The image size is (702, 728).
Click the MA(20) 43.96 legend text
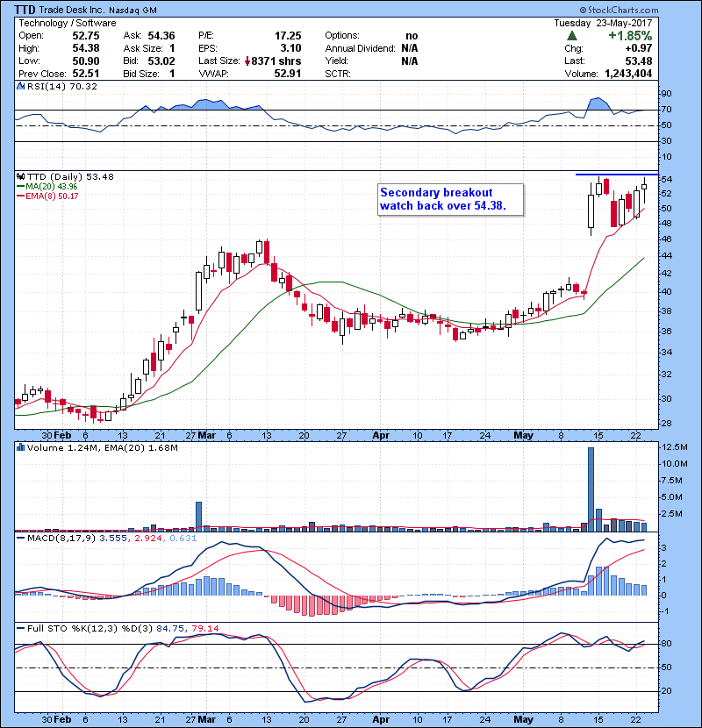pos(52,186)
